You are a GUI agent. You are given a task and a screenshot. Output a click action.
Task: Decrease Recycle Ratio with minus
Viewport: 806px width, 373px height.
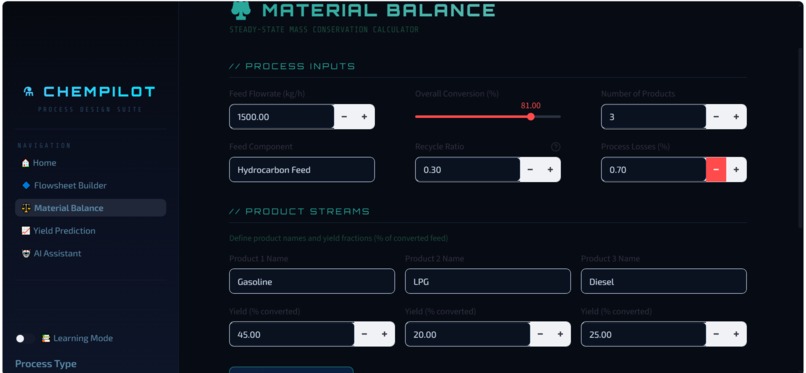tap(530, 170)
